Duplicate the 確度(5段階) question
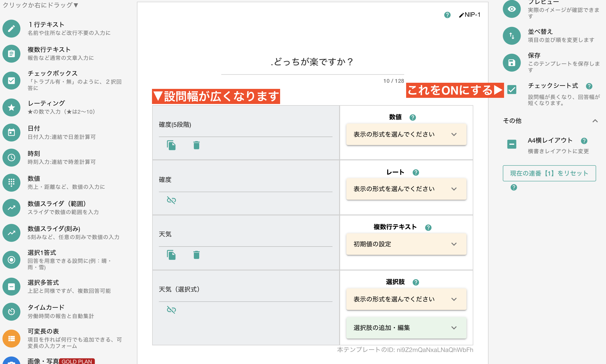This screenshot has height=364, width=606. point(171,145)
